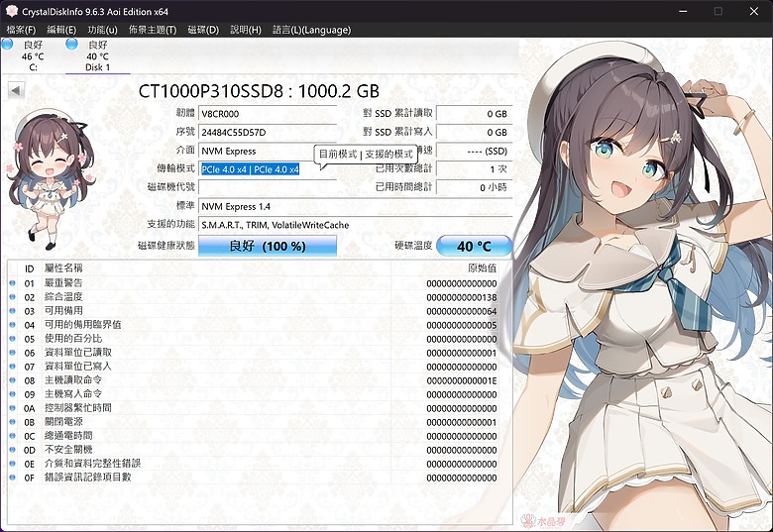Click the interface field NVM Express
Screen dimensions: 773x532
point(257,151)
